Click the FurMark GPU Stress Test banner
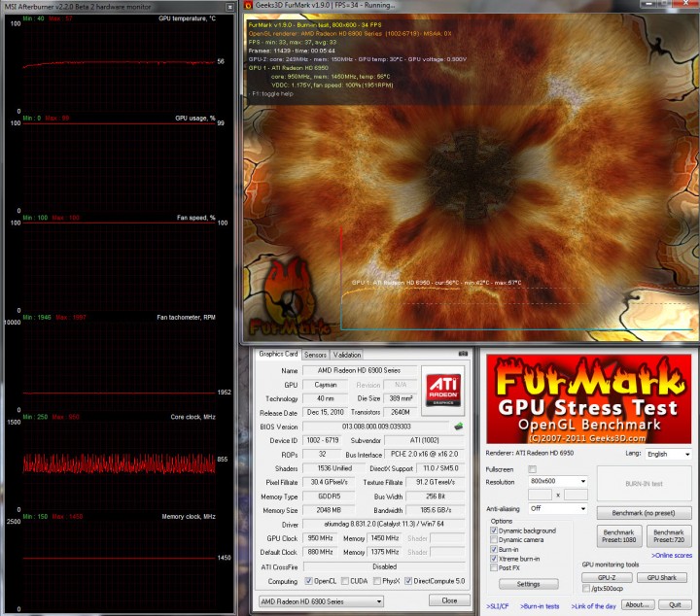Screen dimensions: 700x616 [x=588, y=398]
